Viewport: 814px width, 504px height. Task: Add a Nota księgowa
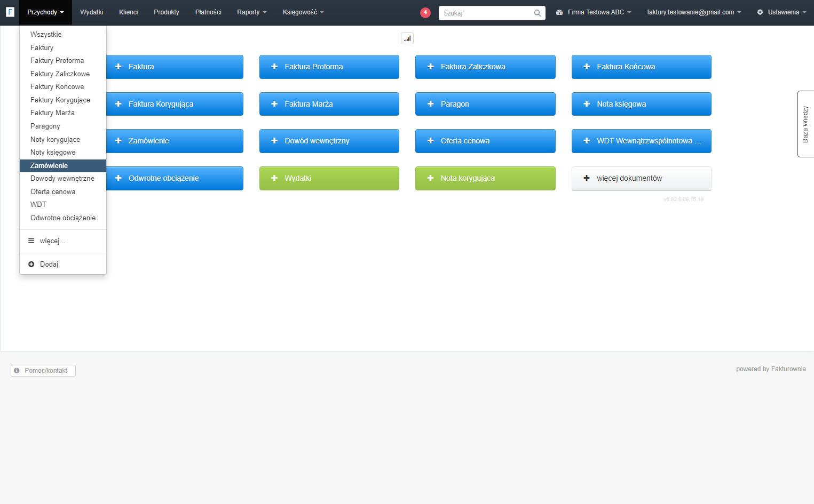642,104
